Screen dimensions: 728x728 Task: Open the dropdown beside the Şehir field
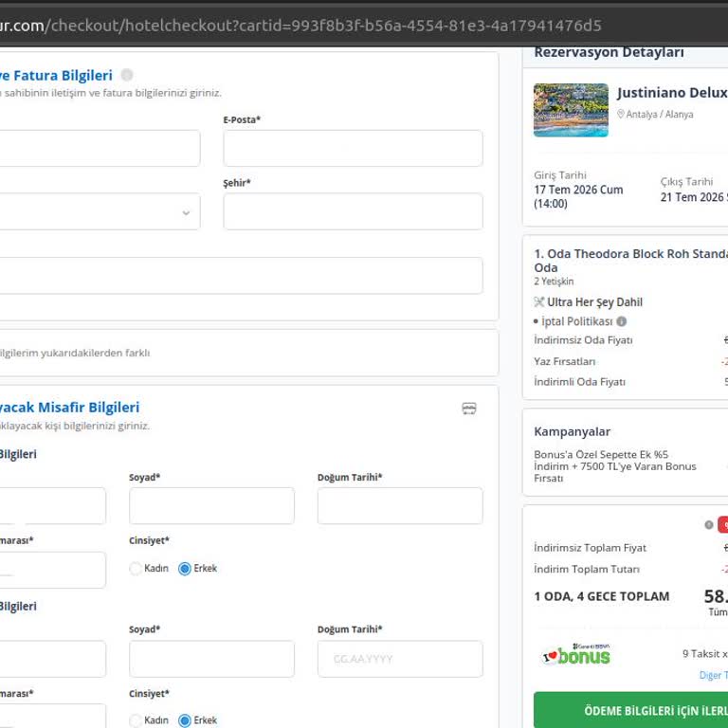pyautogui.click(x=100, y=211)
